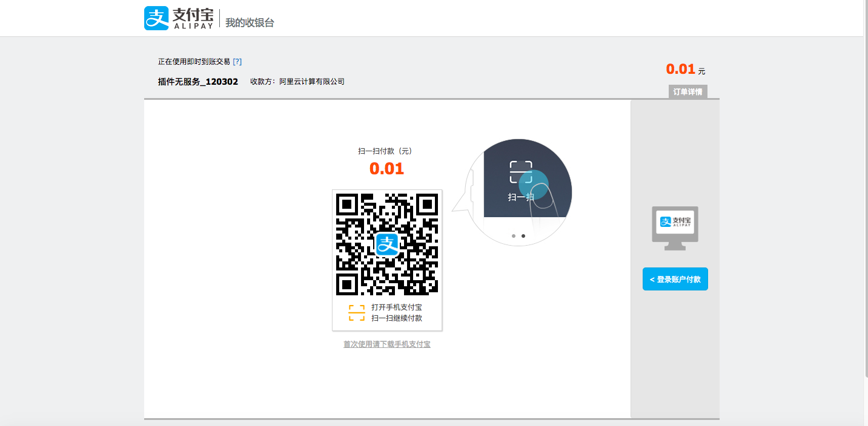Click the 我的收银台 header title

[250, 22]
